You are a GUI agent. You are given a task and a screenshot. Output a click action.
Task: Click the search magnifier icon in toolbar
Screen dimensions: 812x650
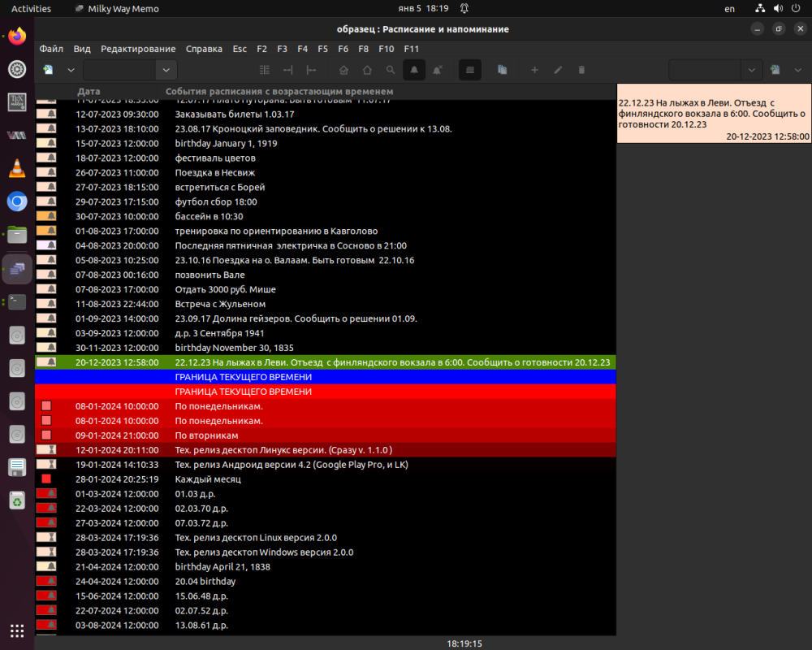(x=391, y=70)
